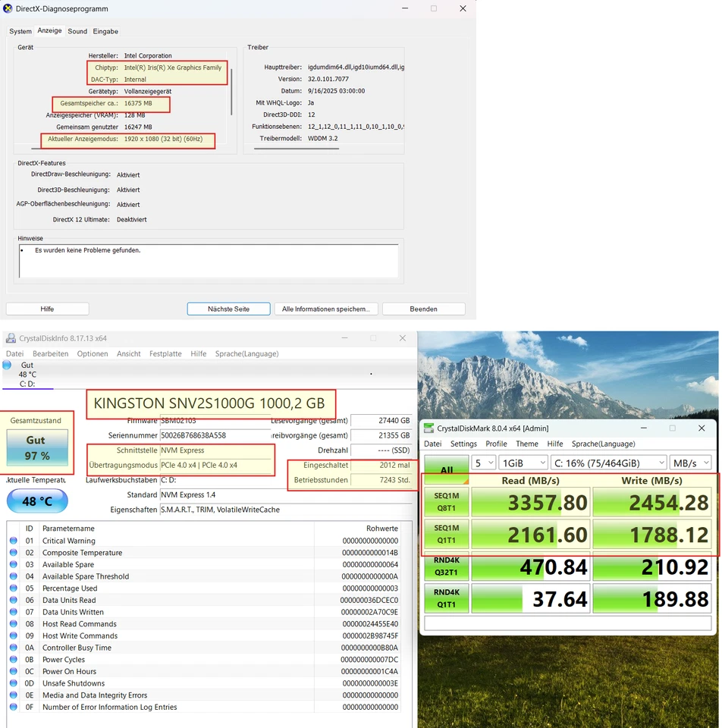Open the Theme menu in CrystalDiskMark

click(527, 444)
